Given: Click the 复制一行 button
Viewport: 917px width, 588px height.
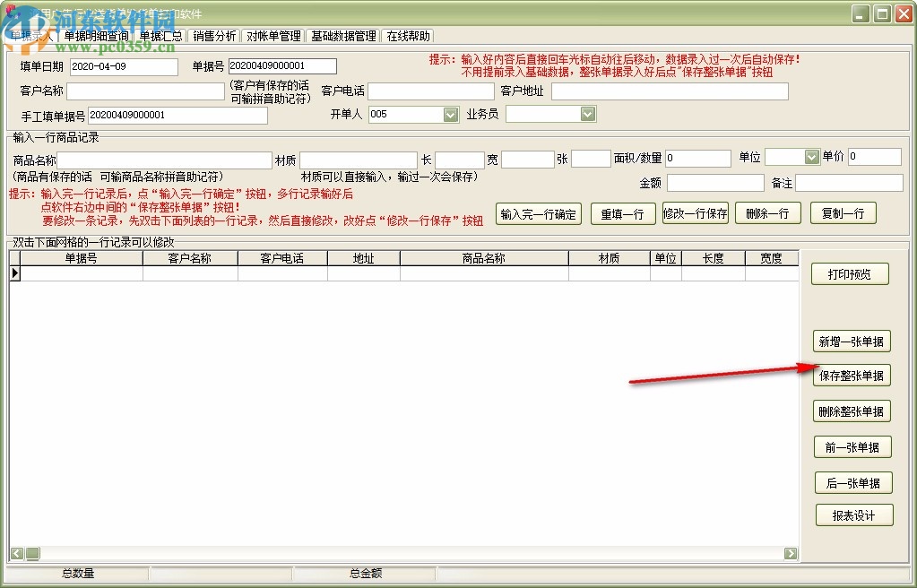Looking at the screenshot, I should coord(843,213).
